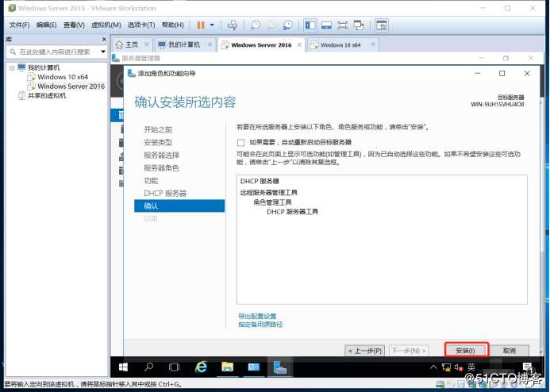Viewport: 550px width, 392px height.
Task: Click the Task View taskbar icon
Action: click(x=174, y=367)
